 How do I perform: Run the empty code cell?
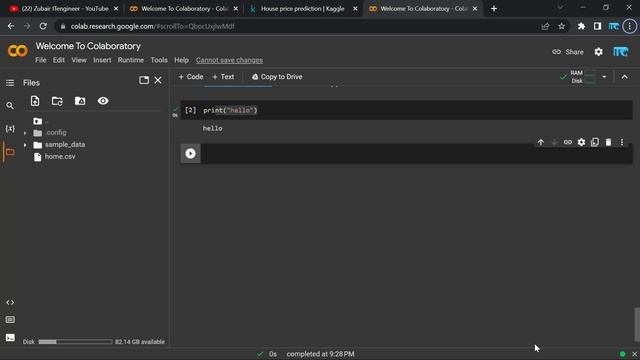tap(191, 153)
